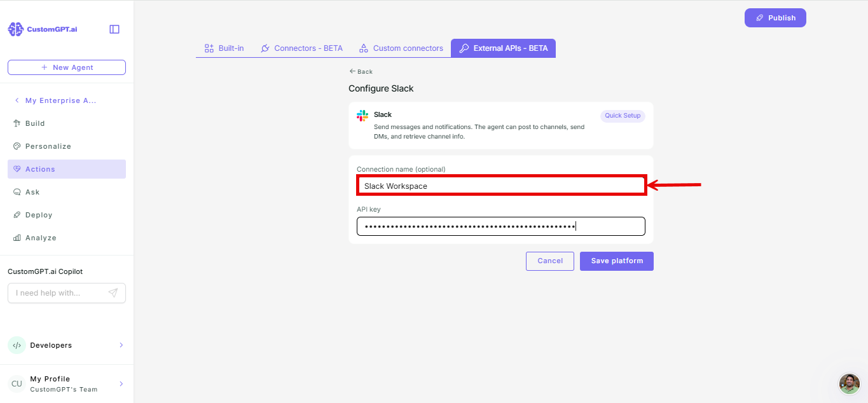
Task: Go Back from Configure Slack
Action: tap(361, 72)
